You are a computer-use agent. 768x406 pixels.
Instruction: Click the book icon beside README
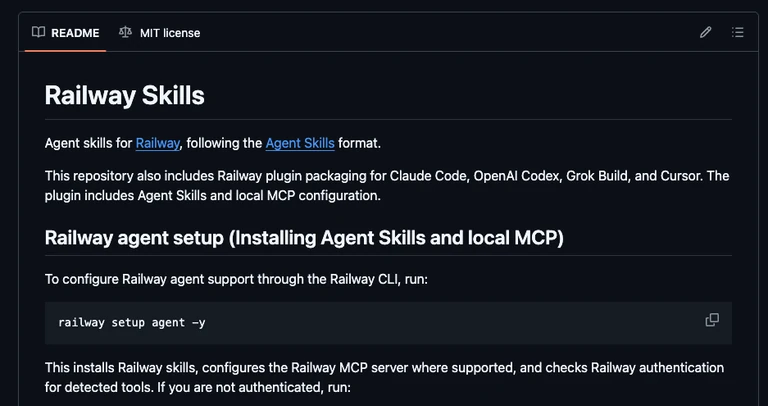tap(38, 33)
